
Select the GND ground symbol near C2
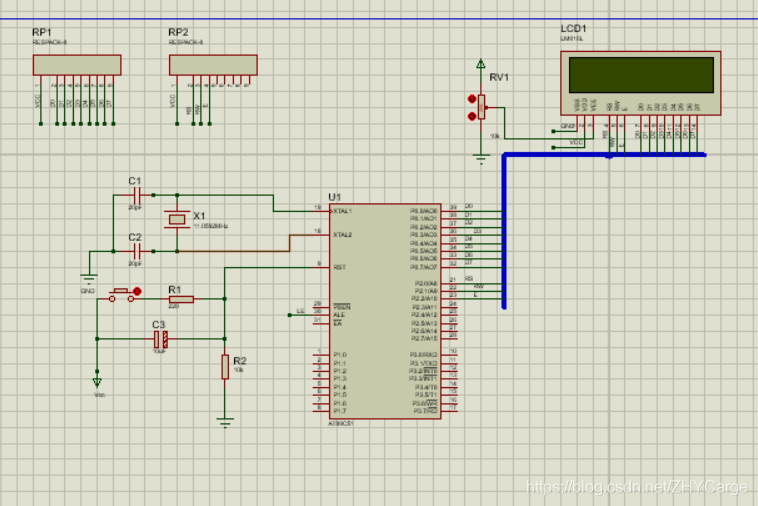(x=89, y=279)
